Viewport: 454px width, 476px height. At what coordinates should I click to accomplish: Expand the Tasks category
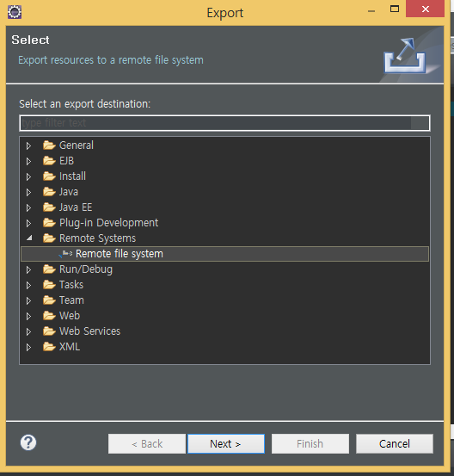(x=28, y=285)
